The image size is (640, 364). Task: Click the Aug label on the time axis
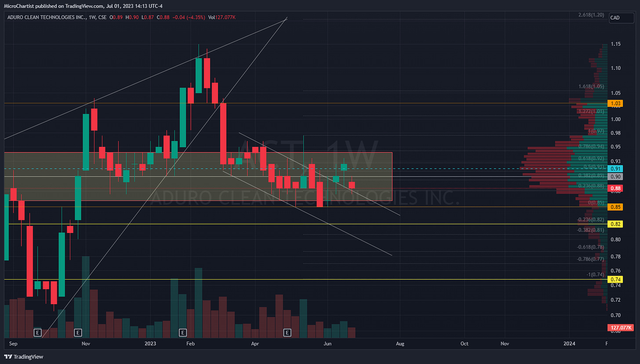[x=400, y=343]
